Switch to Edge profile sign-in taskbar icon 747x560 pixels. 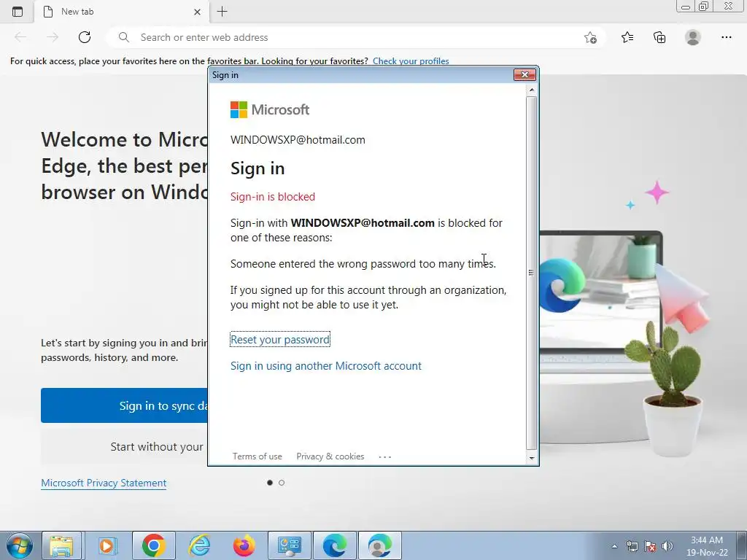(379, 545)
